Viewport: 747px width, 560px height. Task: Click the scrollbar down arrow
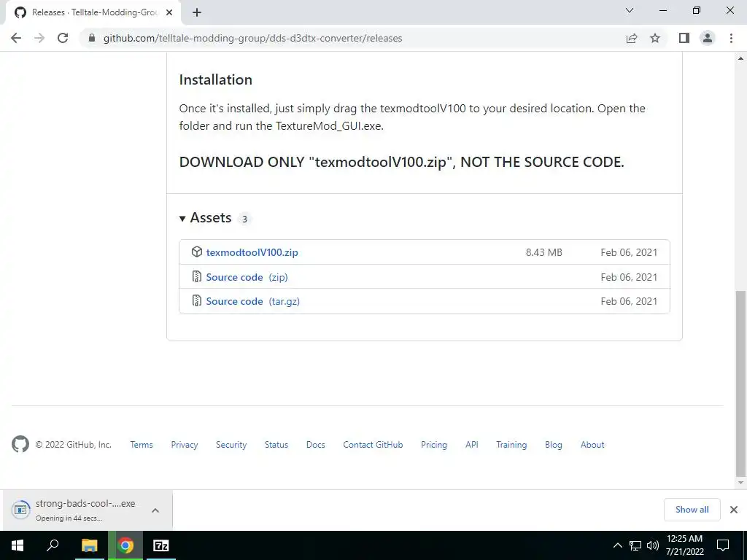point(740,483)
